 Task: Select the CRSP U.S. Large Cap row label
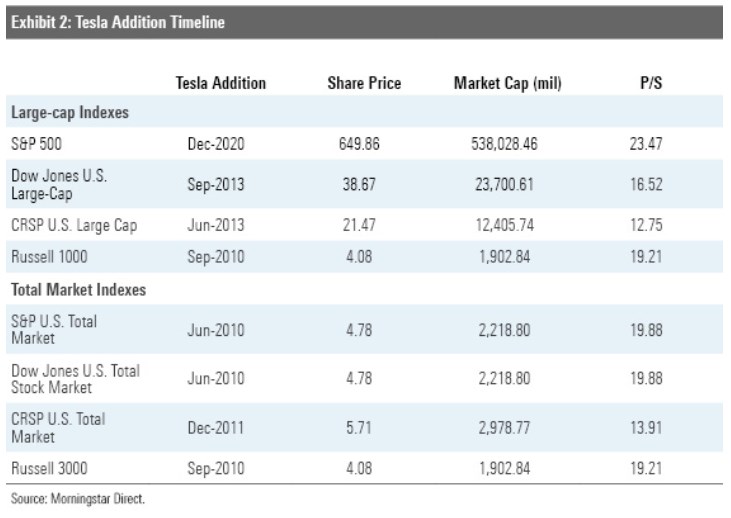(73, 225)
